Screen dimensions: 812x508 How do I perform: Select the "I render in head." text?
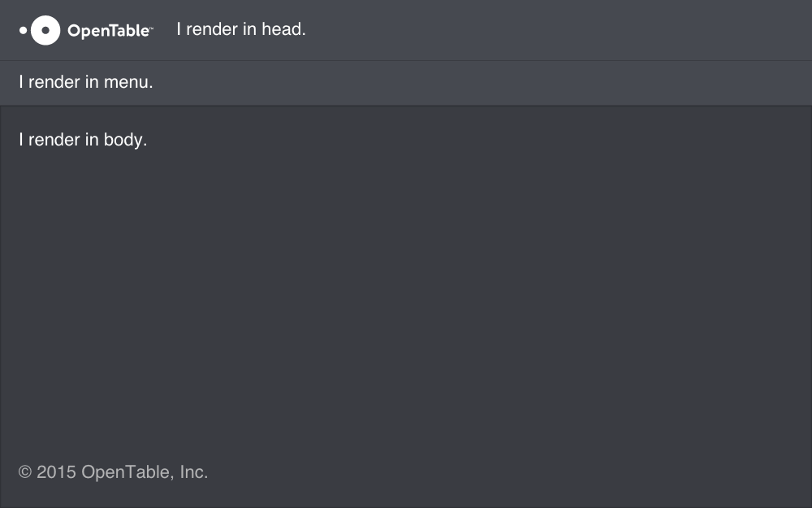coord(240,30)
